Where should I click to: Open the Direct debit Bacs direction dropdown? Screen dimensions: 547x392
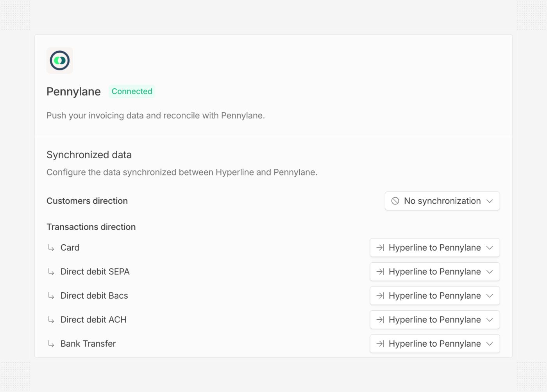point(434,296)
